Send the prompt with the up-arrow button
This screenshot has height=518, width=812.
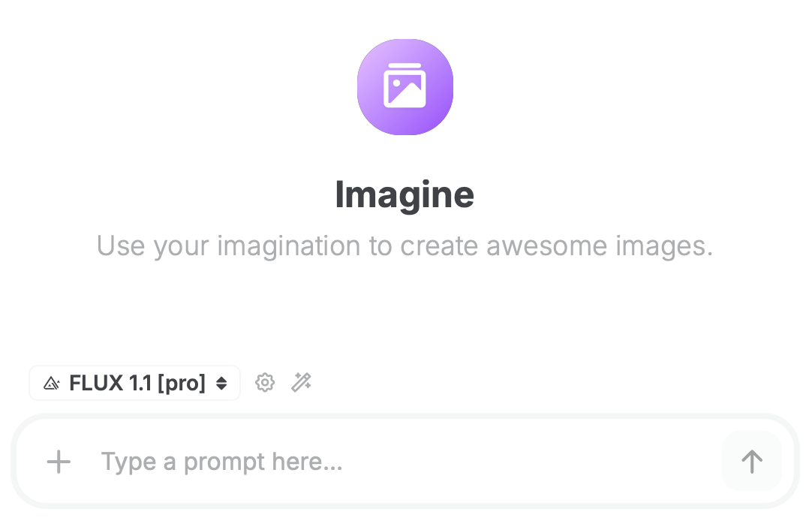pos(751,461)
